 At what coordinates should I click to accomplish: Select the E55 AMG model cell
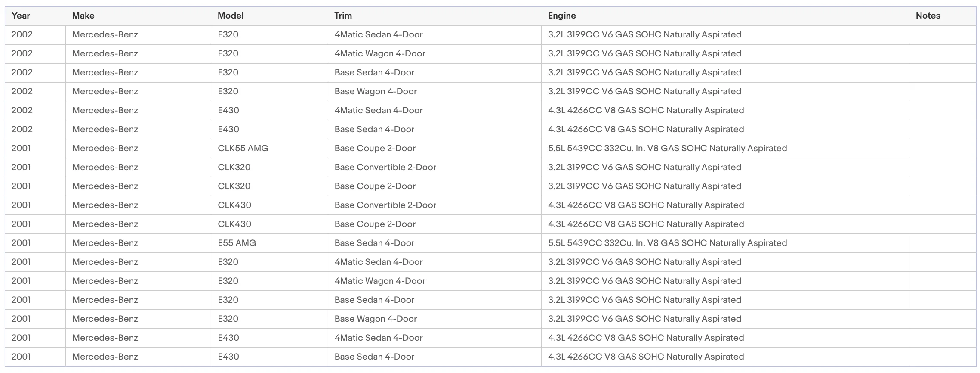269,243
